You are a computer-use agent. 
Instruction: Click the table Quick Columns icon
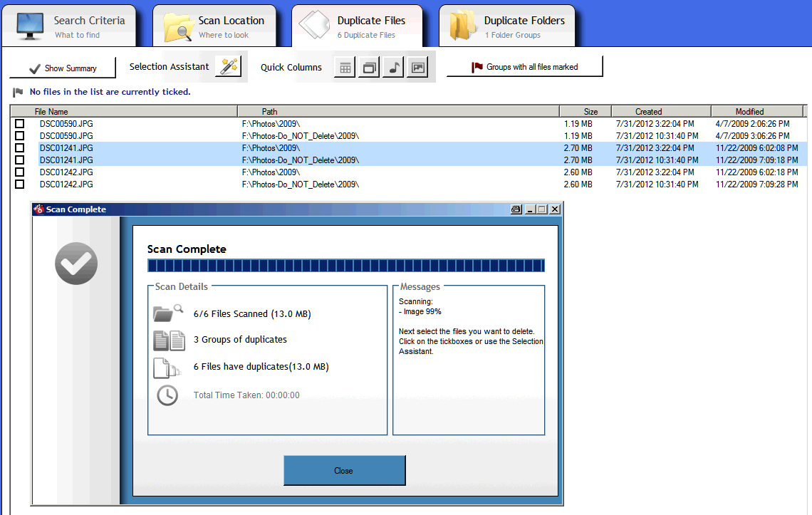[345, 68]
